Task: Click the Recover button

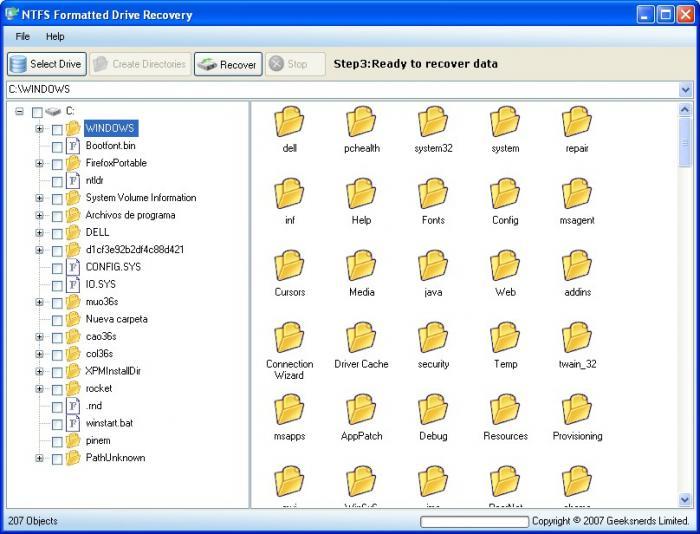Action: [x=228, y=64]
